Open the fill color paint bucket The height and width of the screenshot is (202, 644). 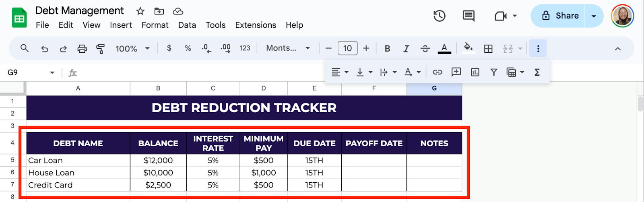tap(468, 48)
